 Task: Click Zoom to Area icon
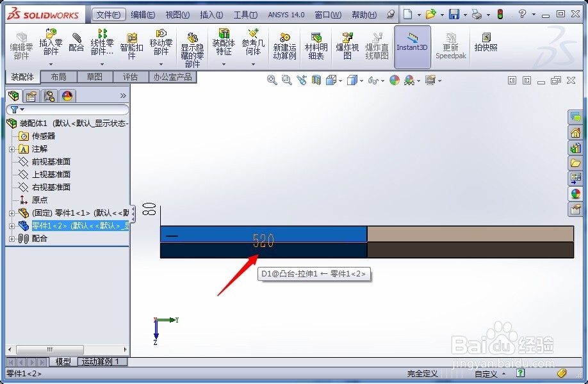[287, 80]
